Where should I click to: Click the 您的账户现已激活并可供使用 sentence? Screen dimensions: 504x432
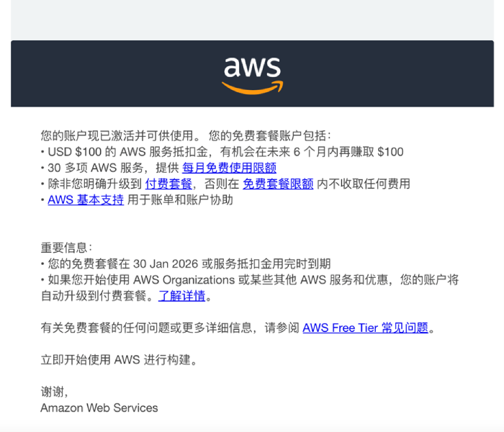point(121,135)
